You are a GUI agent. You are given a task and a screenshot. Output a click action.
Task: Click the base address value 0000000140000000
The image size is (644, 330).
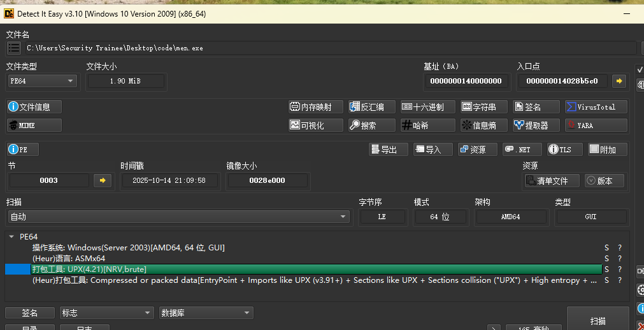[466, 81]
